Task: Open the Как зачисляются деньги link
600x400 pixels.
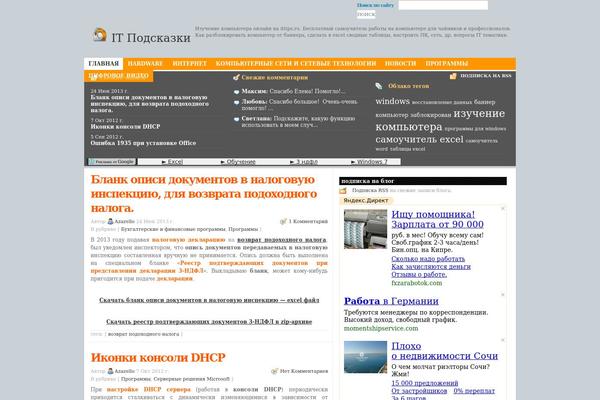Action: click(x=431, y=266)
